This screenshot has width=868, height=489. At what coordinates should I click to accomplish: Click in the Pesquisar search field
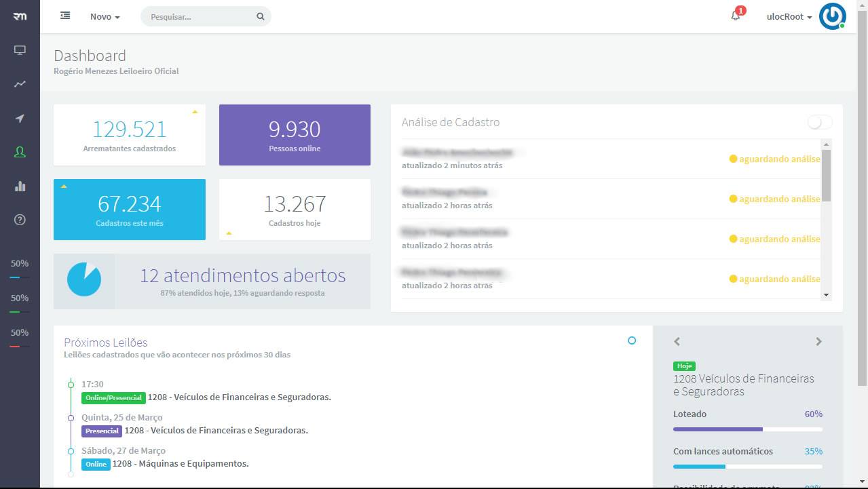point(200,17)
